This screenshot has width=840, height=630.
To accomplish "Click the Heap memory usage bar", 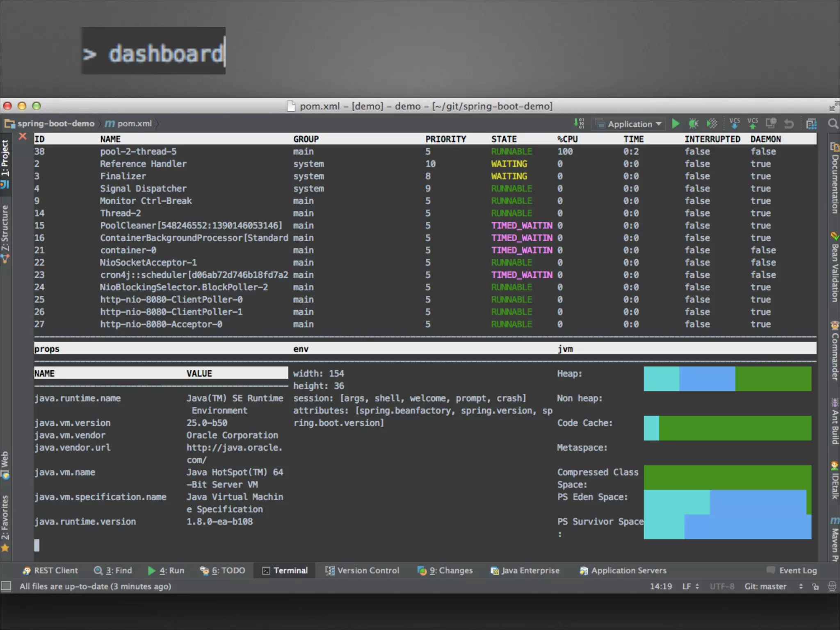I will pyautogui.click(x=727, y=379).
